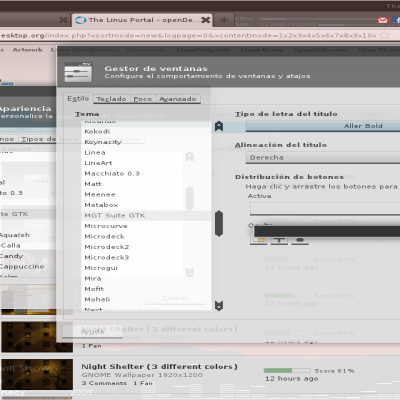Select the Microgui theme
This screenshot has width=400, height=400.
click(147, 268)
